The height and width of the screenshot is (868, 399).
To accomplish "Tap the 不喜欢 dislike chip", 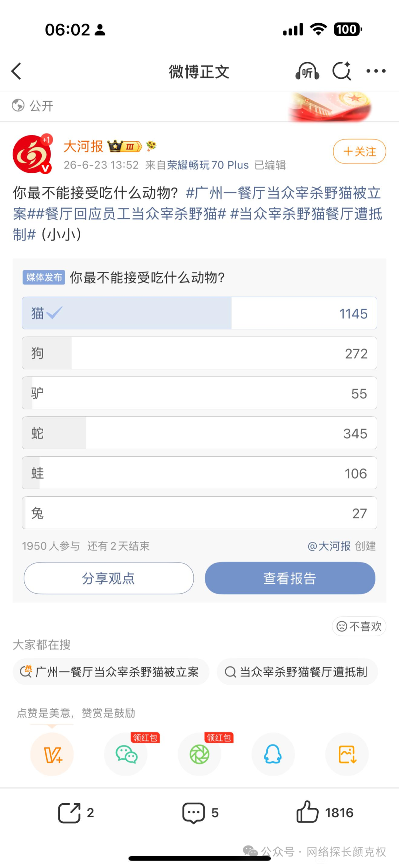I will tap(359, 626).
